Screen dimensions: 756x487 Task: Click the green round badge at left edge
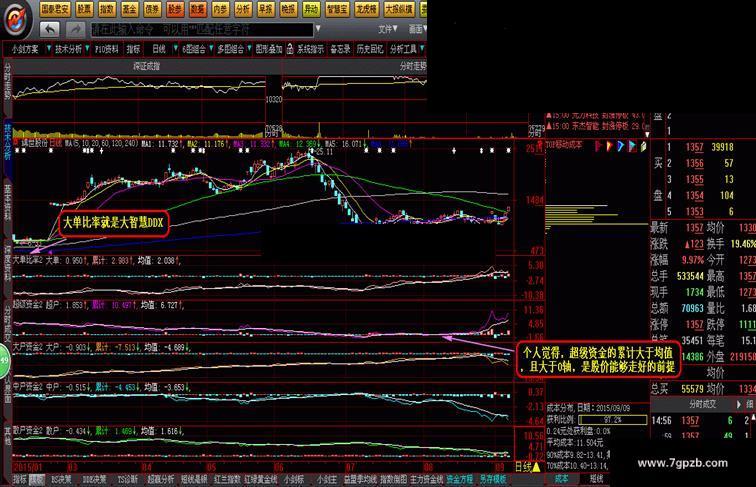pos(4,360)
